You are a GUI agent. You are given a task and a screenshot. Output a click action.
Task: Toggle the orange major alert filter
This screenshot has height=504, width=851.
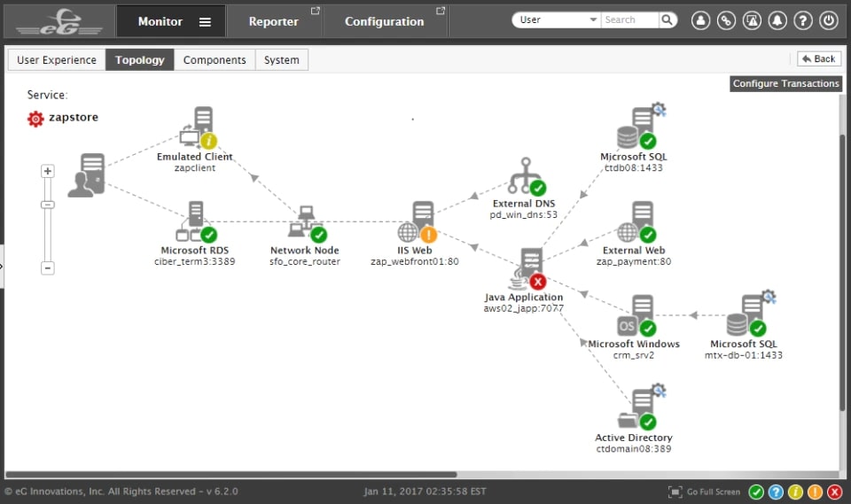[x=816, y=492]
